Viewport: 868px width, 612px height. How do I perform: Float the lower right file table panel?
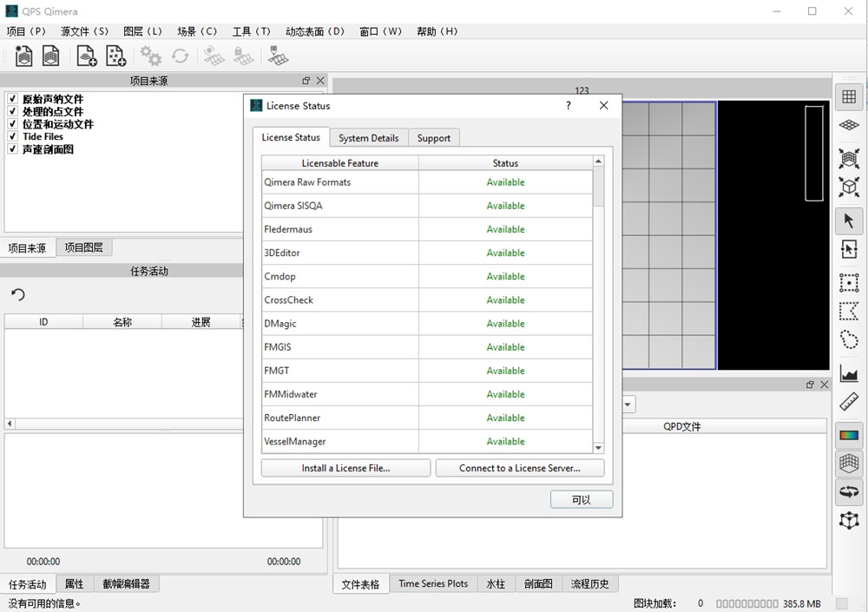[810, 385]
